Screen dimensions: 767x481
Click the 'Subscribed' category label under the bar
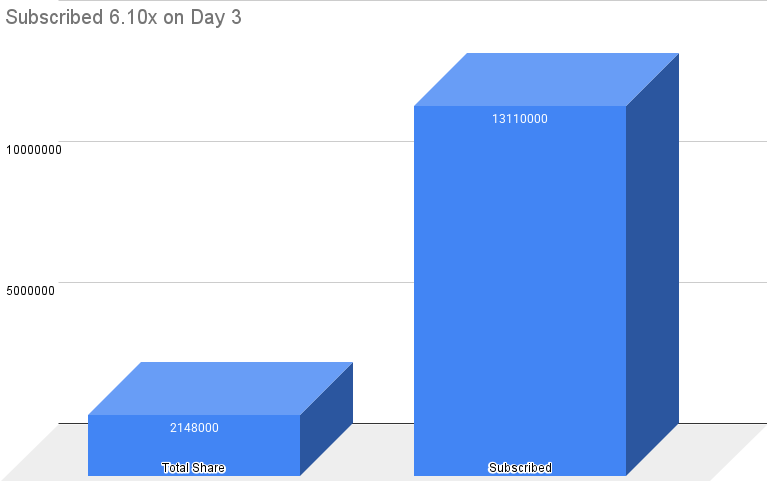(x=520, y=468)
